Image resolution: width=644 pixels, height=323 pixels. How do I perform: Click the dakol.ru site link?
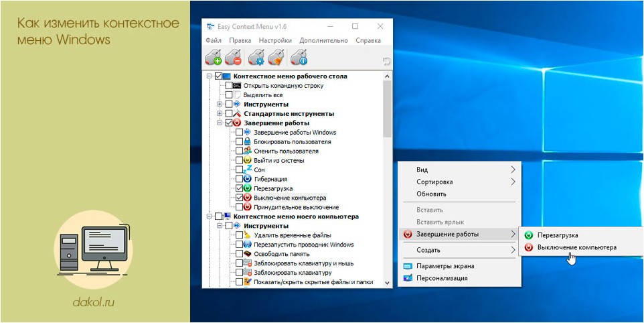93,303
